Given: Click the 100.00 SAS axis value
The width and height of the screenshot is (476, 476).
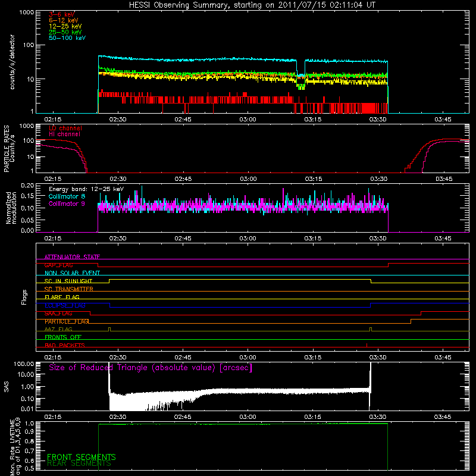Looking at the screenshot, I should point(24,364).
